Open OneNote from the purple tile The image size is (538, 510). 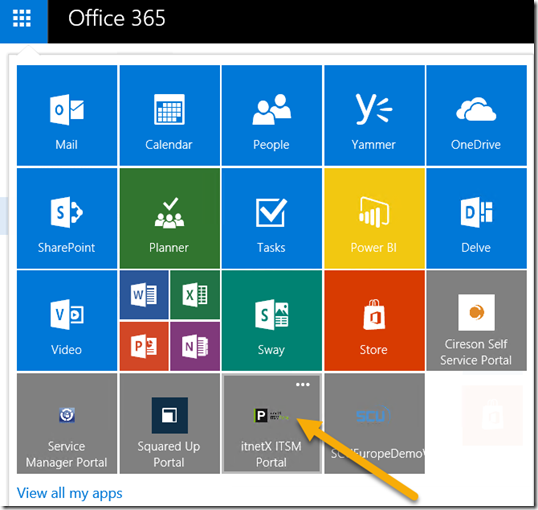point(195,346)
